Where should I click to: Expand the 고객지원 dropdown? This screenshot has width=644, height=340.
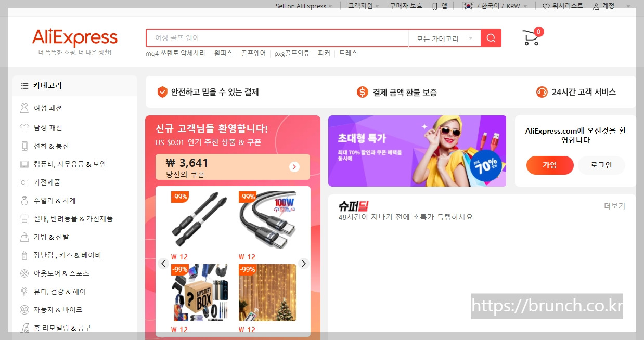(x=364, y=6)
